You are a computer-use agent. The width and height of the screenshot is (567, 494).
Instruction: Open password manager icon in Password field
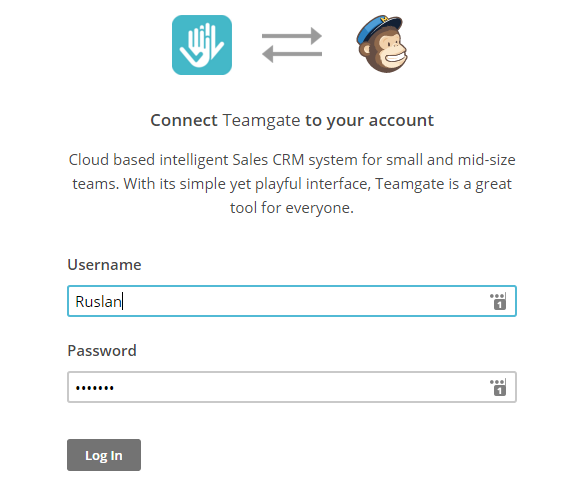pyautogui.click(x=498, y=387)
